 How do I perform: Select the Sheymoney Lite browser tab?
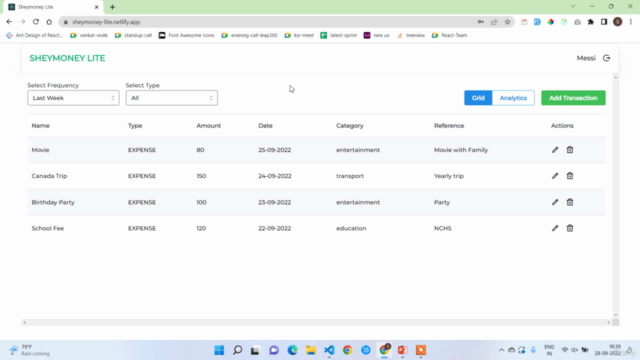(x=53, y=7)
